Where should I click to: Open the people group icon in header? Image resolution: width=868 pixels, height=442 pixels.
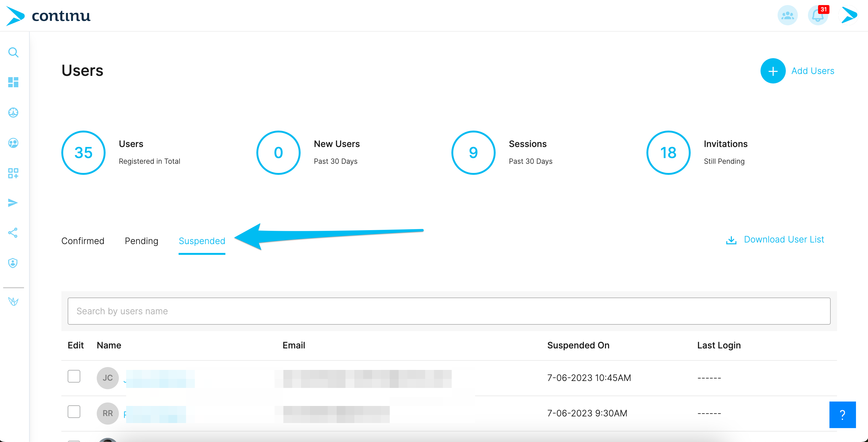(x=787, y=15)
